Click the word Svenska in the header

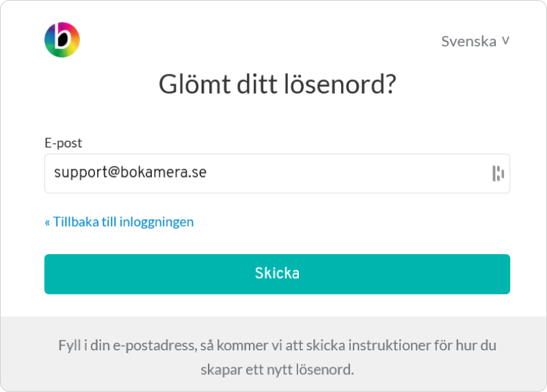[x=469, y=42]
